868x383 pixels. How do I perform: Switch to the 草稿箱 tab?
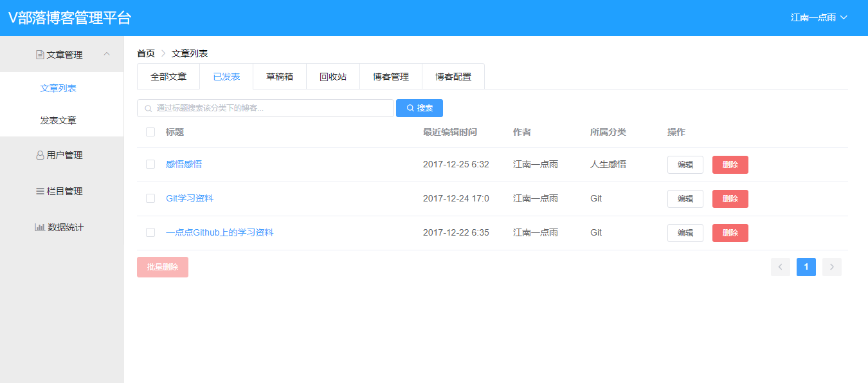279,76
